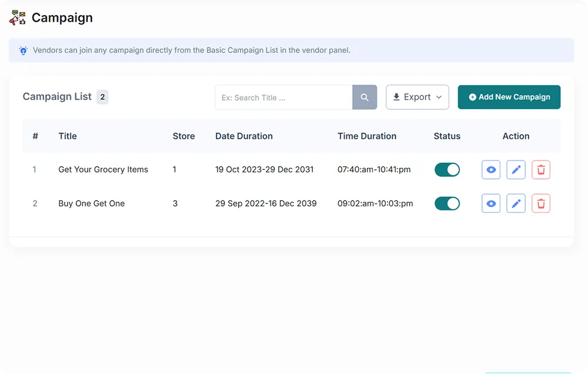Disable Get Your Grocery Items status toggle
Image resolution: width=588 pixels, height=374 pixels.
(447, 169)
